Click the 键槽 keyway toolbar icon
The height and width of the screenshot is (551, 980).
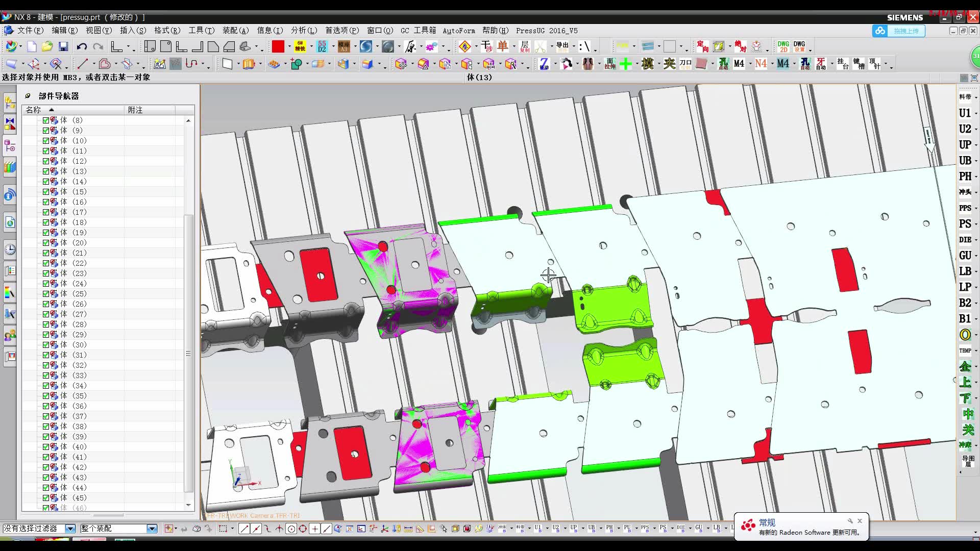click(x=858, y=64)
